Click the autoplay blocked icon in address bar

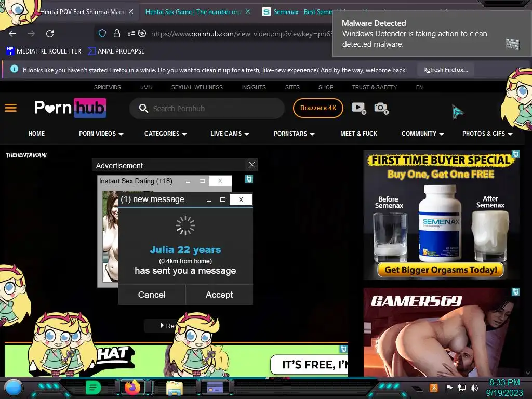click(142, 33)
